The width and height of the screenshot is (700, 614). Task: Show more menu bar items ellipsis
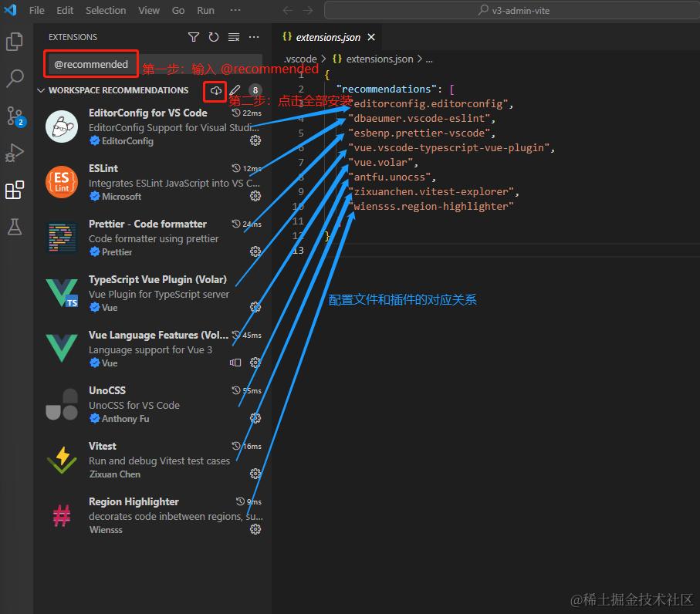[235, 10]
